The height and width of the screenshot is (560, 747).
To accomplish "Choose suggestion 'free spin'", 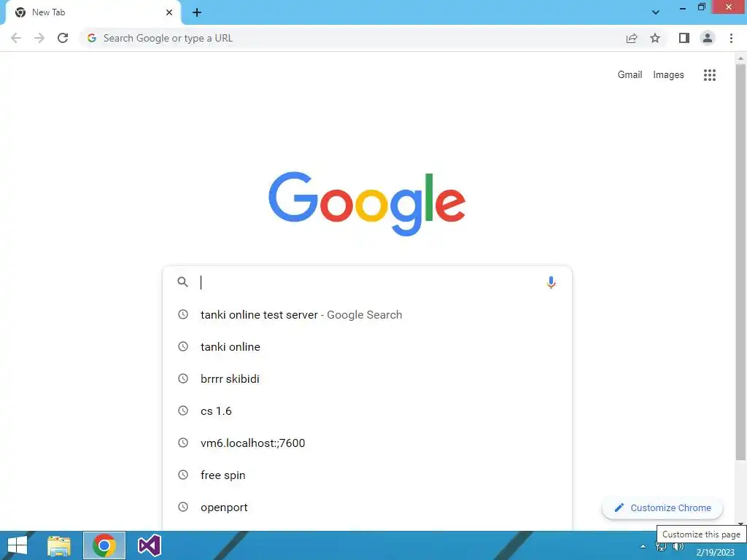I will [367, 475].
